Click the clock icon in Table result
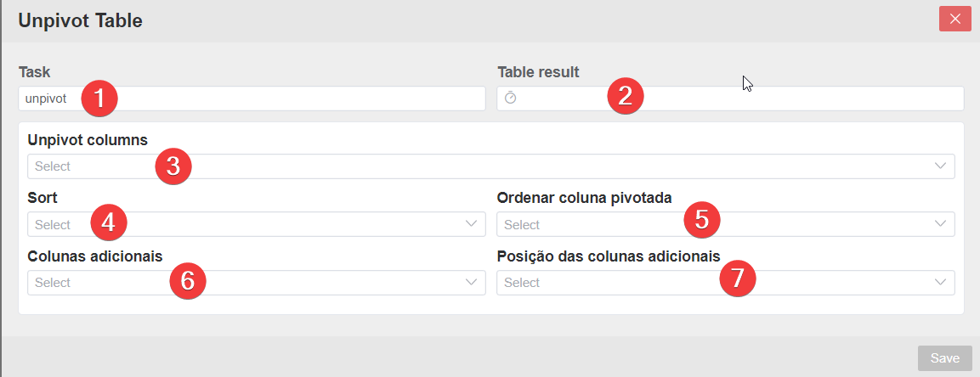This screenshot has height=377, width=980. click(510, 98)
